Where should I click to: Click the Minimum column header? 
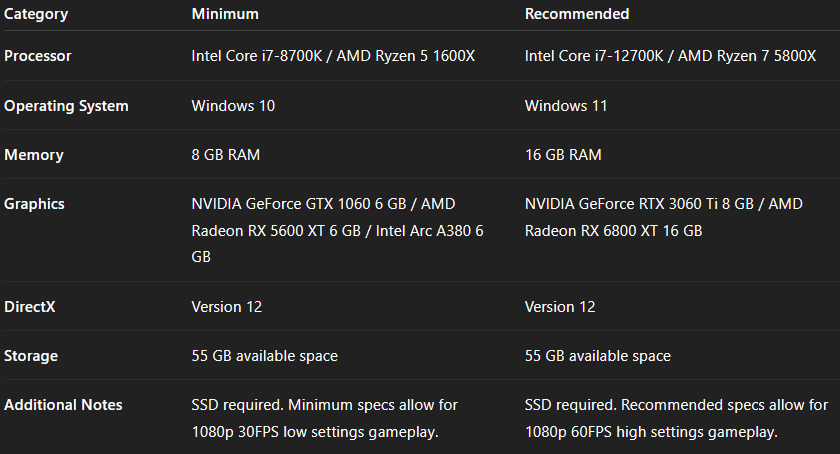tap(225, 14)
